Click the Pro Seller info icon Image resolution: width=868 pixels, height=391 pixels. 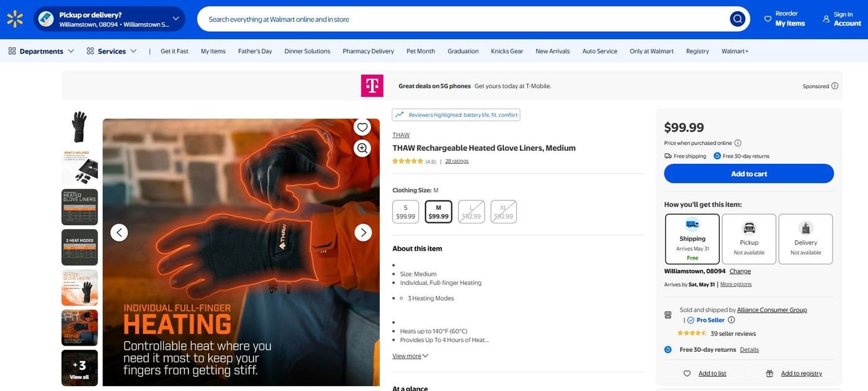732,320
